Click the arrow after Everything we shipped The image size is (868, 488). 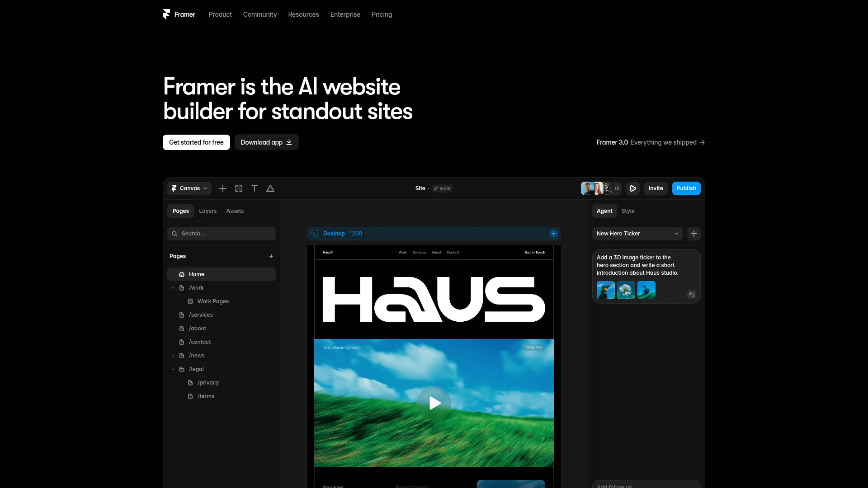click(702, 142)
